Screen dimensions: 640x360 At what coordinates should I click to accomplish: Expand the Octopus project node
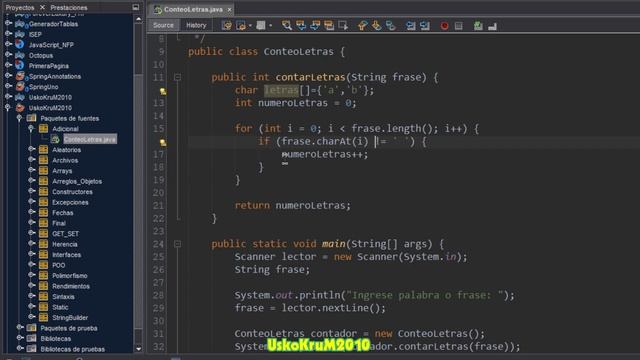tap(8, 55)
